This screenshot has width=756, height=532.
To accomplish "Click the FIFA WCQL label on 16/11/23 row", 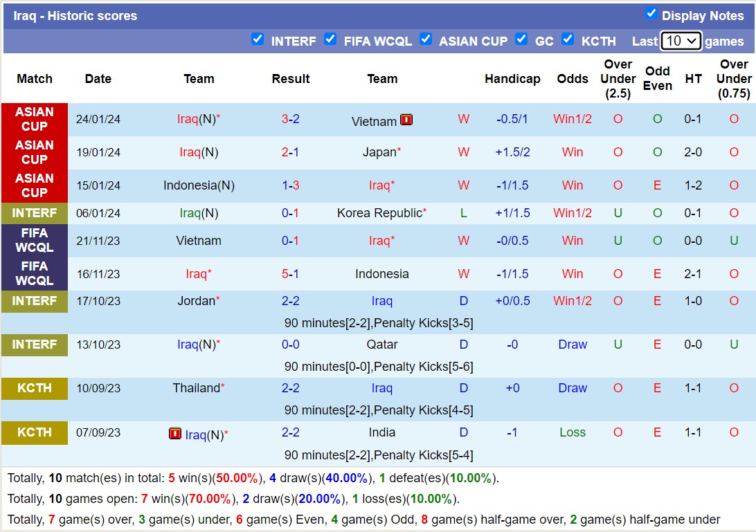I will click(x=35, y=274).
